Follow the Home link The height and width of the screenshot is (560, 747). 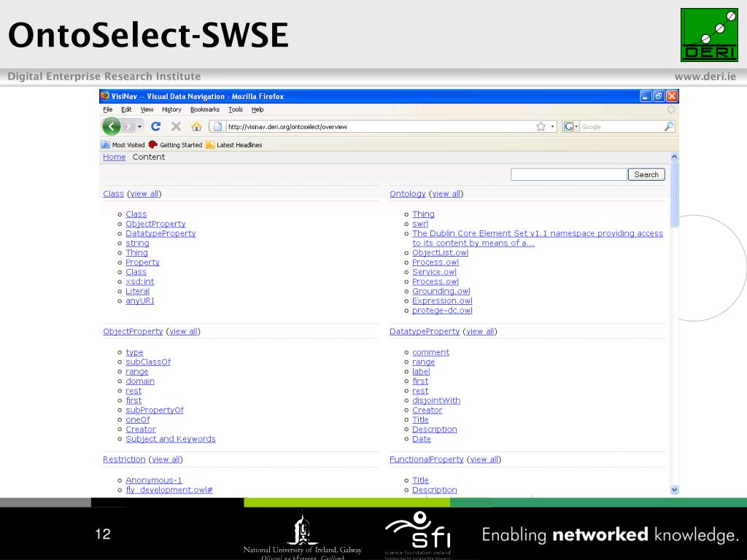pos(115,157)
